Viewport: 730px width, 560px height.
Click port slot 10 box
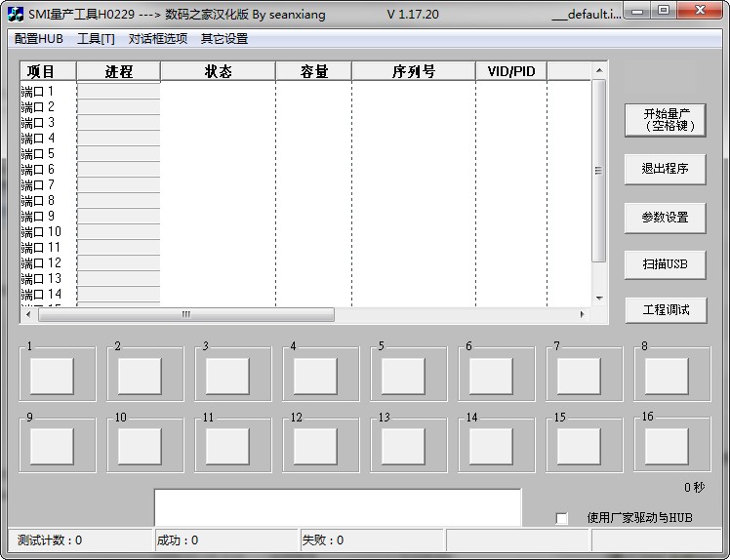[x=140, y=447]
